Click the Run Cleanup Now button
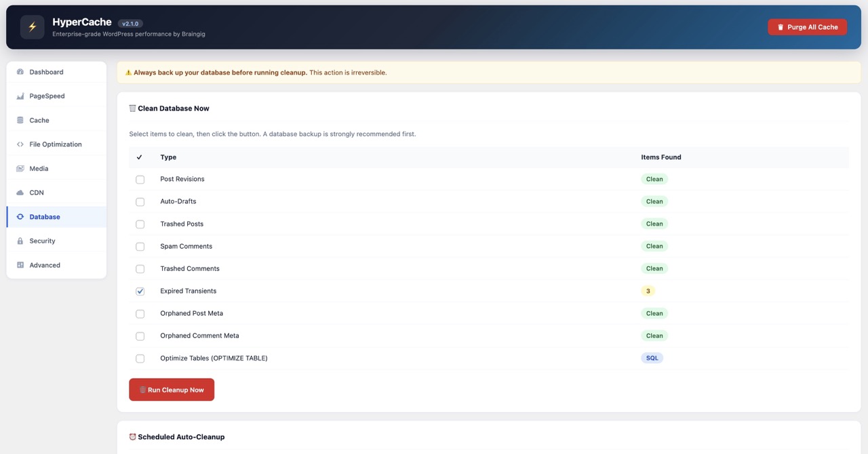Viewport: 868px width, 454px height. click(172, 390)
